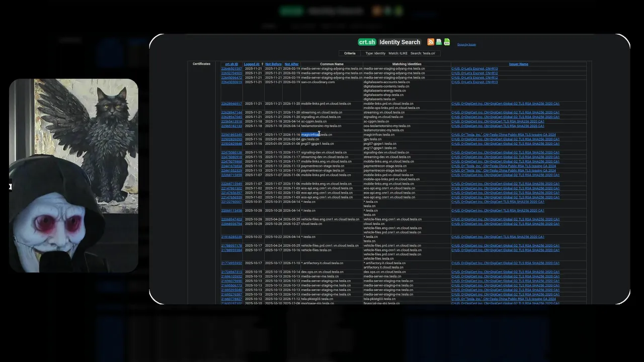Click common name vehicle-files.tesla.cn
Screen dimensions: 644x362
coord(316,250)
